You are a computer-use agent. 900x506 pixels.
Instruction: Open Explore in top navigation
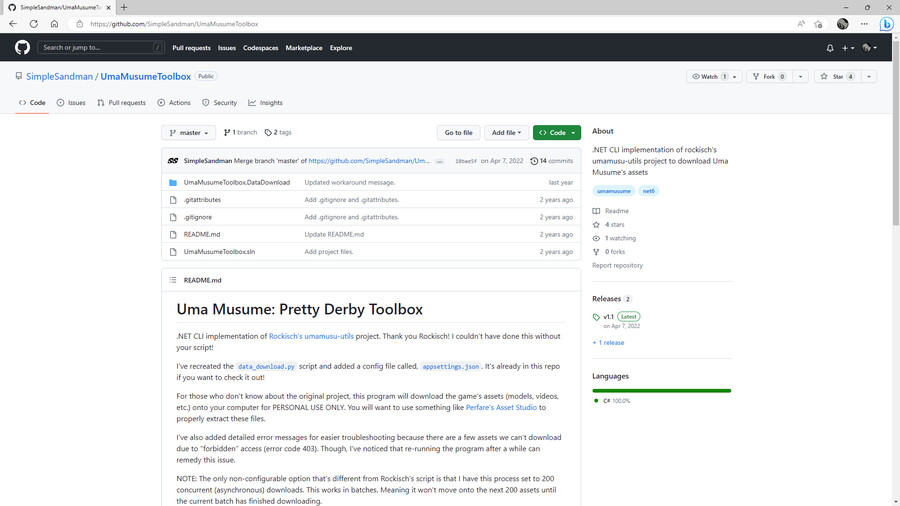341,48
